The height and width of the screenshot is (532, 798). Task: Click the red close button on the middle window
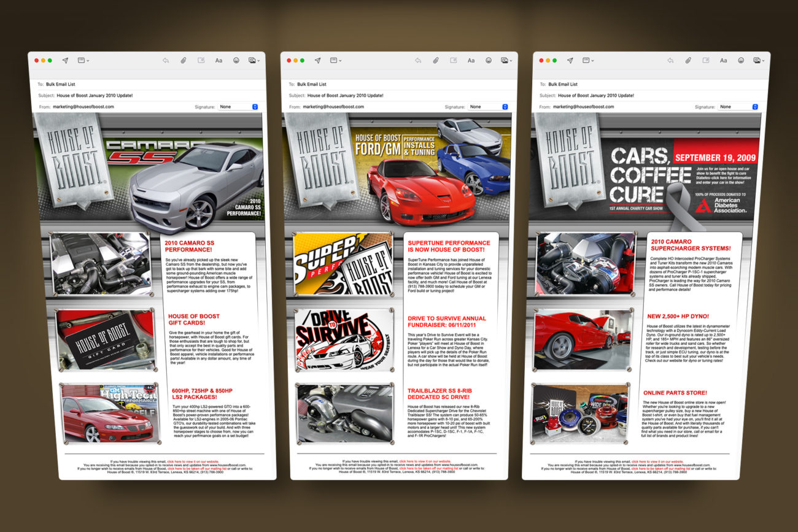tap(289, 60)
